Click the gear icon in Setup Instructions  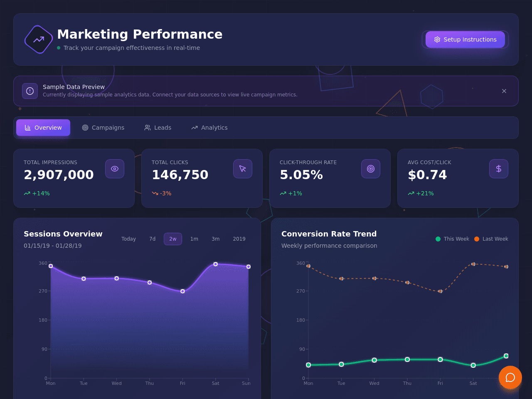tap(437, 39)
